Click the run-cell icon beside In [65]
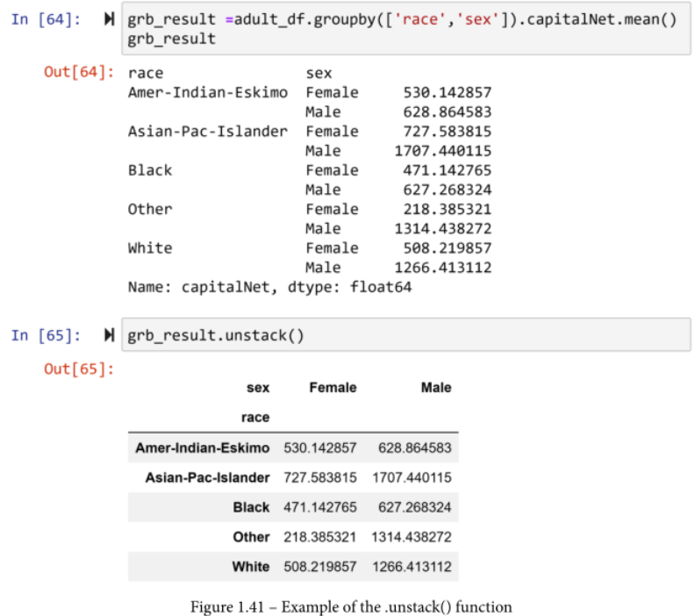The image size is (695, 616). coord(109,335)
